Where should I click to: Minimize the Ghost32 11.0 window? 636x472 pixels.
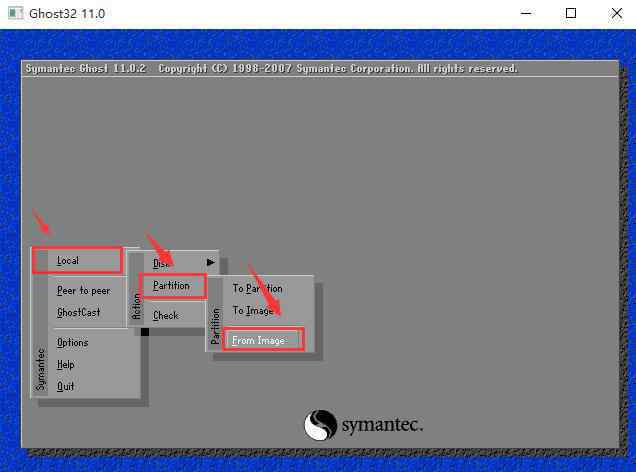click(526, 13)
